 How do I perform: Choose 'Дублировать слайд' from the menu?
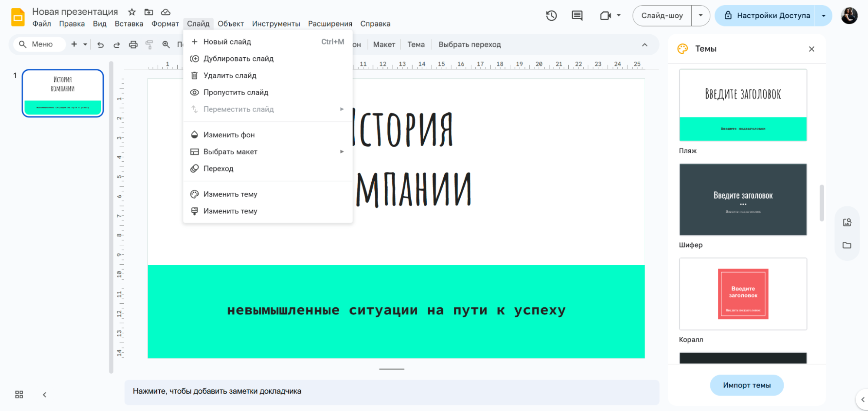pos(238,59)
